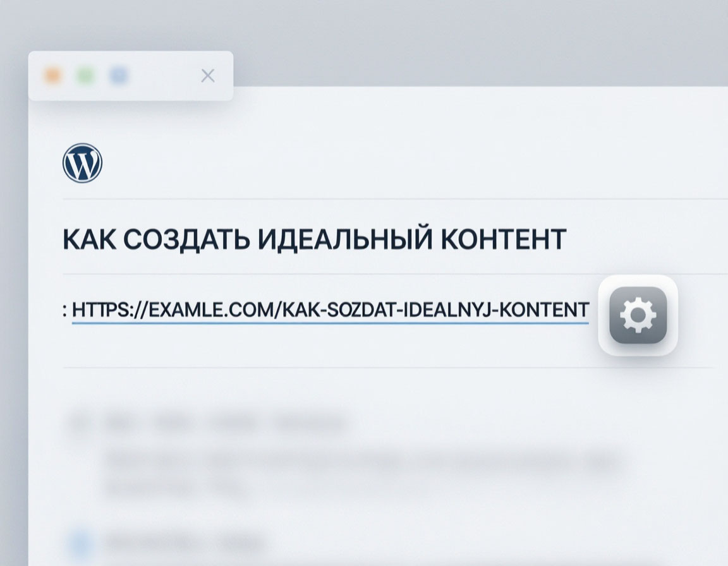This screenshot has height=566, width=728.
Task: Close the tab with the X icon
Action: [x=207, y=76]
